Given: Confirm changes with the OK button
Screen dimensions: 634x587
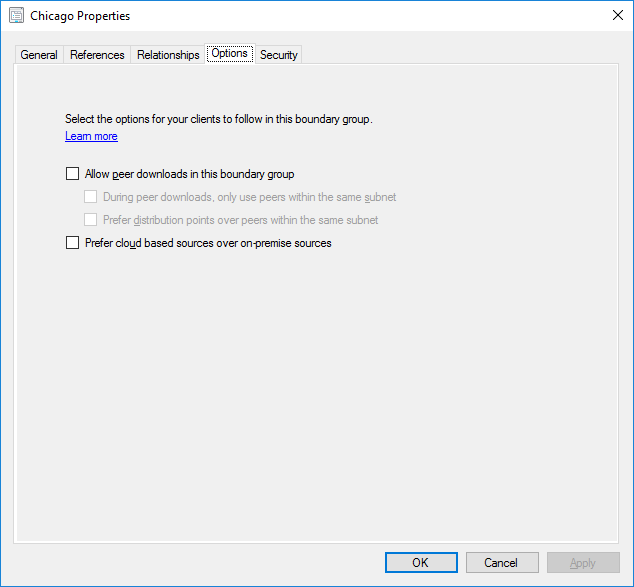Looking at the screenshot, I should pyautogui.click(x=421, y=562).
